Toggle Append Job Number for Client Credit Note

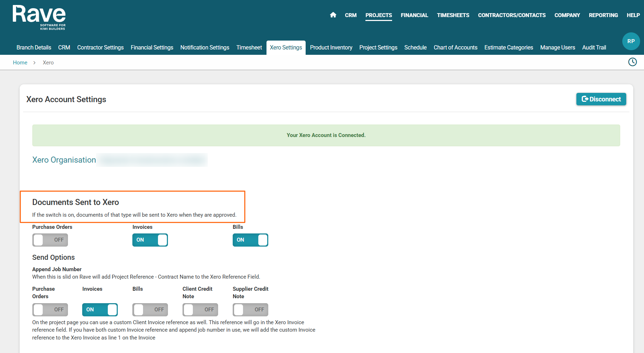[200, 310]
